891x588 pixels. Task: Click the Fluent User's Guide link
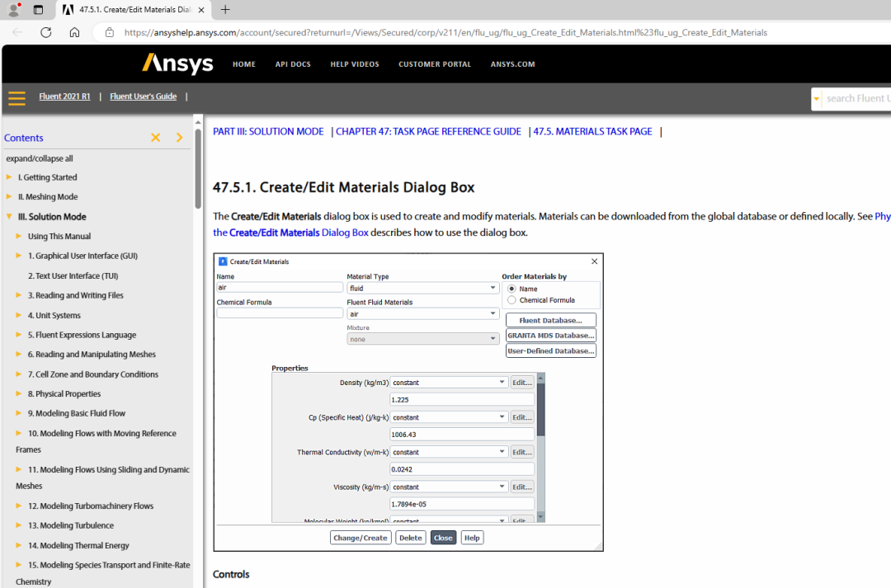pyautogui.click(x=144, y=96)
